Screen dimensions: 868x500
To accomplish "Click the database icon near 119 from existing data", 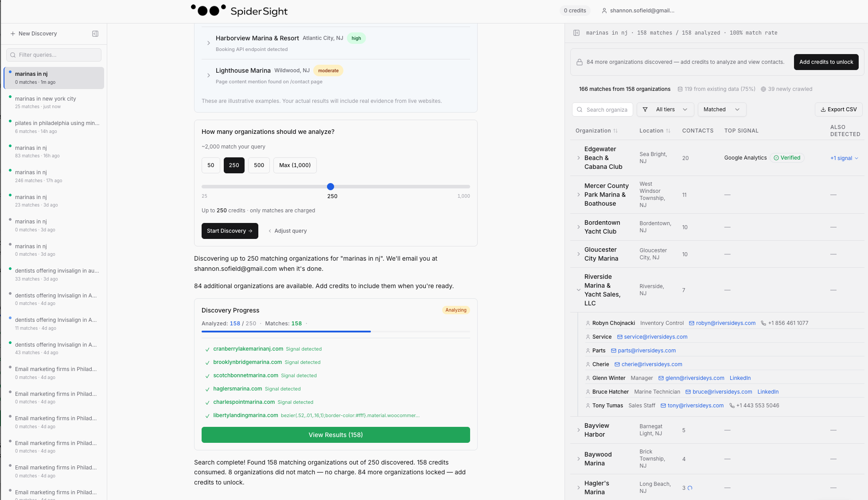I will pyautogui.click(x=680, y=89).
